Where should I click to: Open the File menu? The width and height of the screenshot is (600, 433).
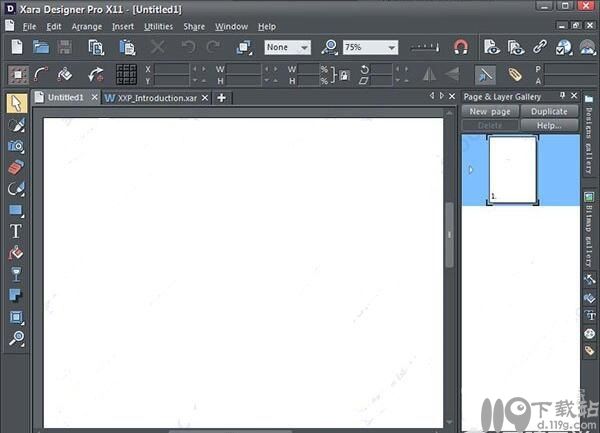tap(29, 26)
